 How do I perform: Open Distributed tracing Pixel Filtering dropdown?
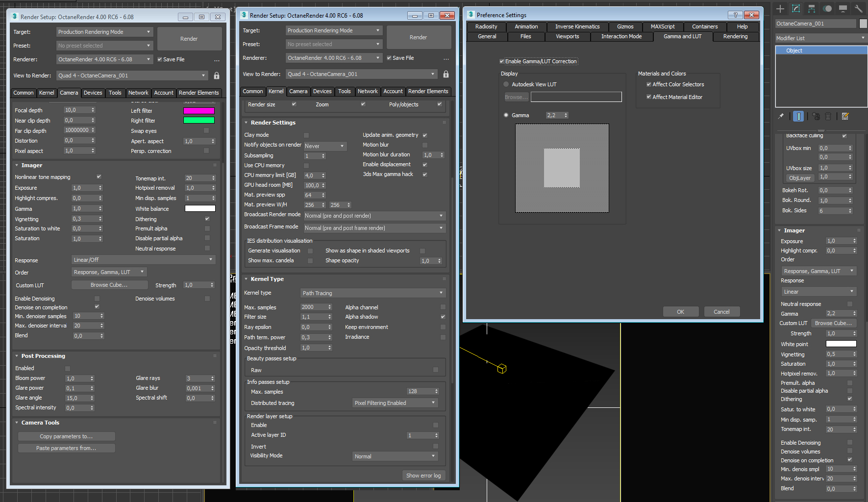click(x=395, y=403)
